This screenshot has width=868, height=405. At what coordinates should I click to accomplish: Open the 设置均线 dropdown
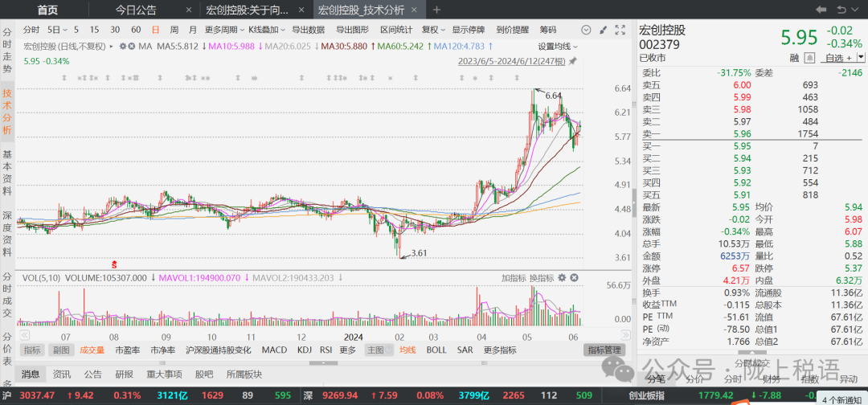point(557,46)
